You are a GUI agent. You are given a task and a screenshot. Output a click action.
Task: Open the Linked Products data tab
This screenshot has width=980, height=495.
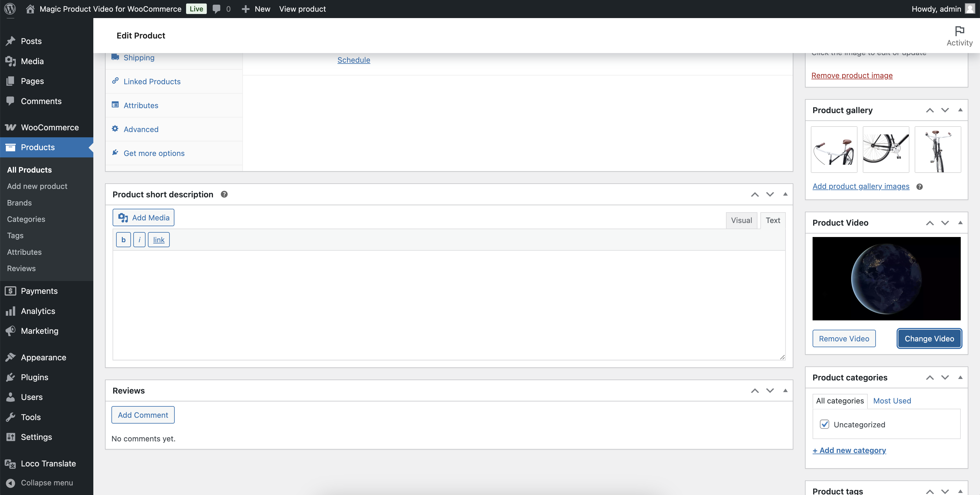(174, 81)
